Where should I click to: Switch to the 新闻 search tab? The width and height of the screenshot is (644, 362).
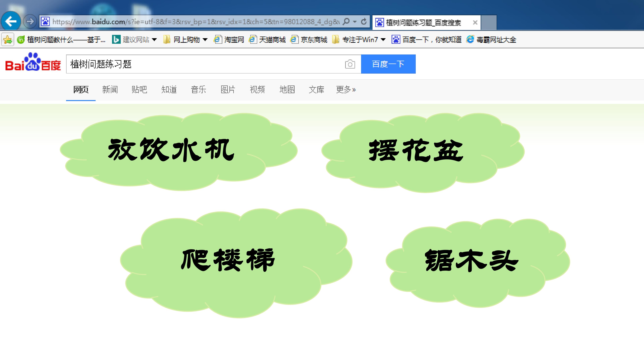pyautogui.click(x=110, y=89)
